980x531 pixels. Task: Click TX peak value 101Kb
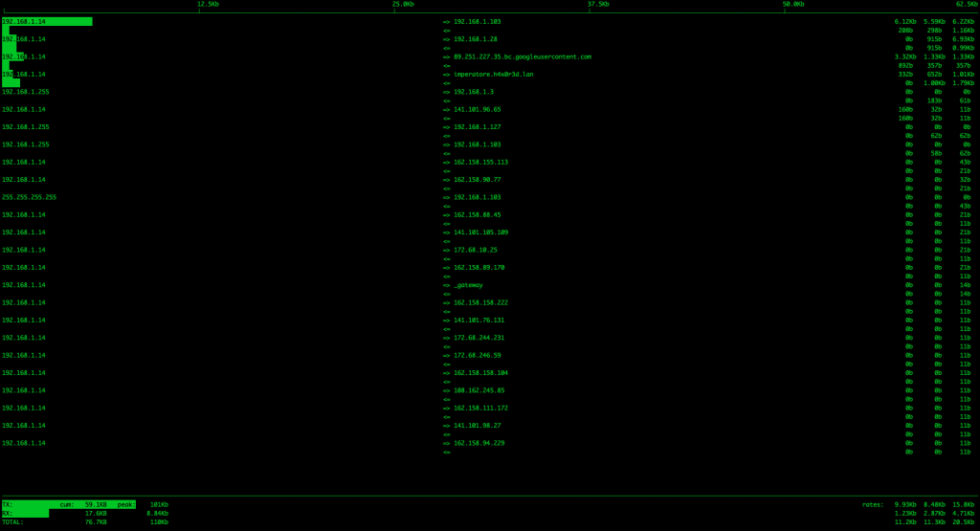(x=159, y=505)
